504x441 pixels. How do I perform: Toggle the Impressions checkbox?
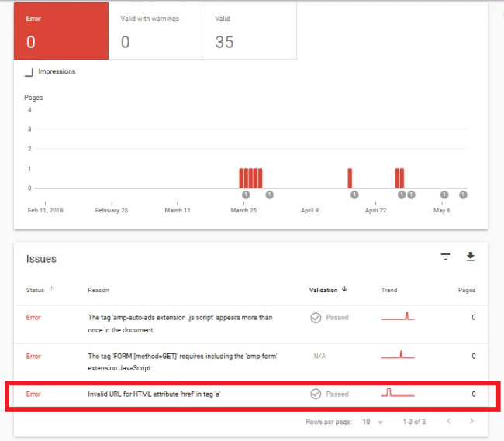[x=29, y=72]
